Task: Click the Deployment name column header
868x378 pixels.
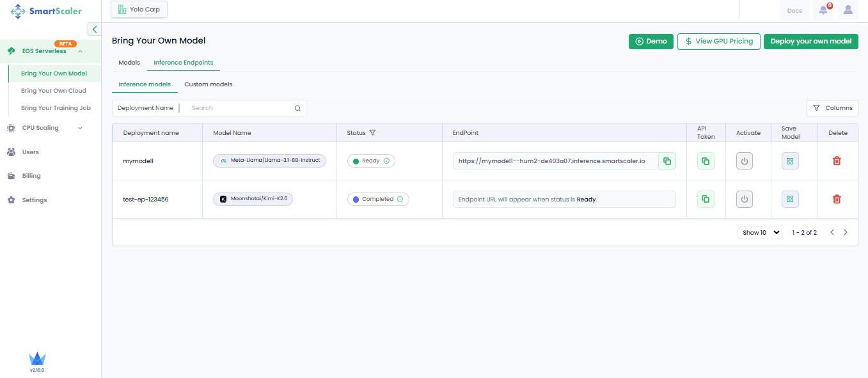Action: (x=151, y=133)
